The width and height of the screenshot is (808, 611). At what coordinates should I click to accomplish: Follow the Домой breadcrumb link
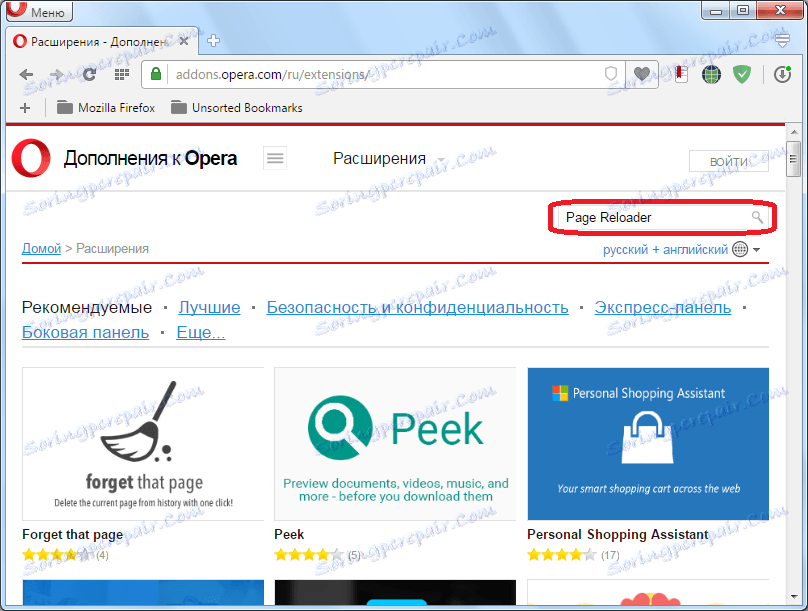tap(40, 248)
